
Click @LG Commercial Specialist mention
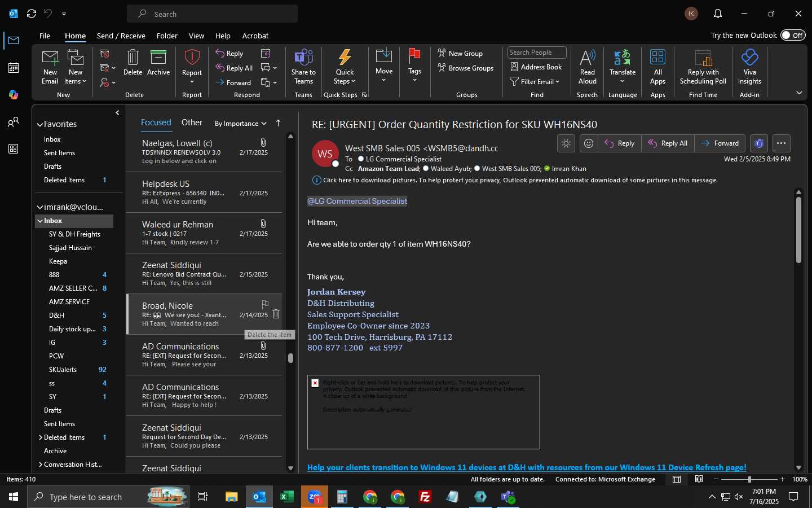click(x=357, y=201)
